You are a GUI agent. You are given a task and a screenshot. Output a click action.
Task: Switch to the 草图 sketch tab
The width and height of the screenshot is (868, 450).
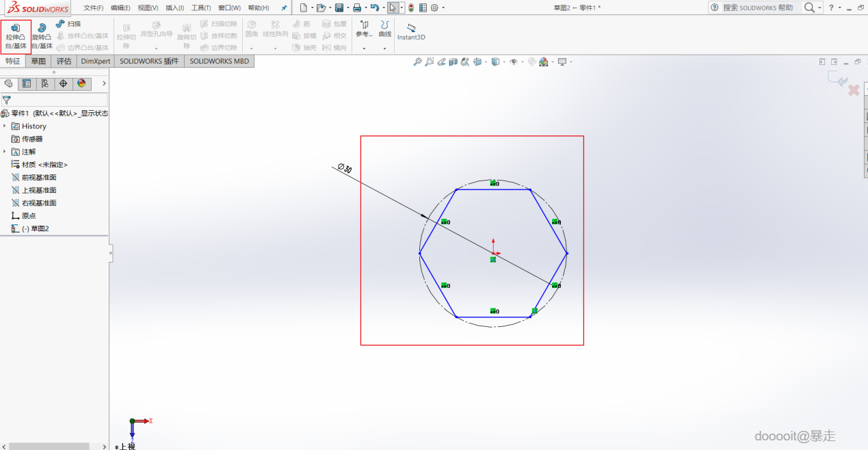click(38, 61)
